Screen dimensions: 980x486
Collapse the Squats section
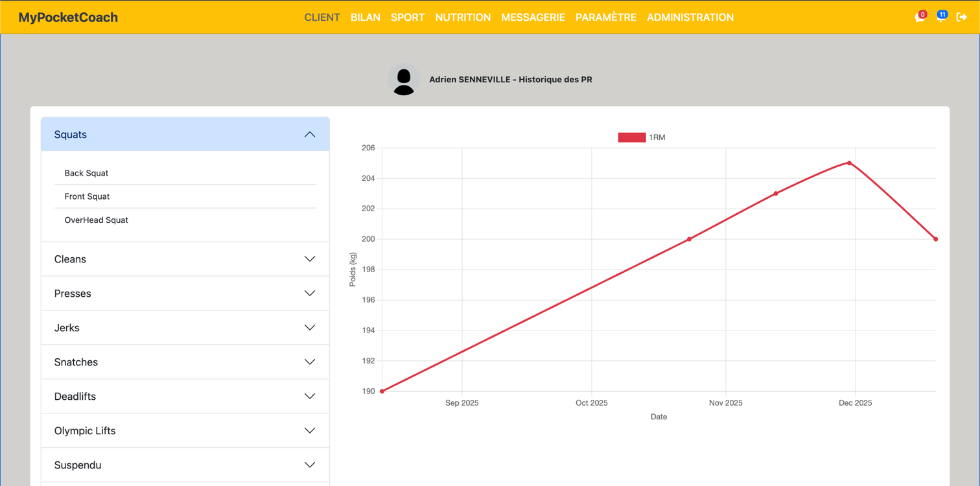185,135
